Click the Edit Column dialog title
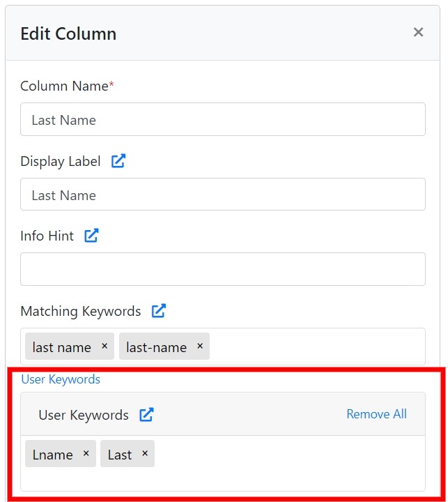 click(68, 33)
